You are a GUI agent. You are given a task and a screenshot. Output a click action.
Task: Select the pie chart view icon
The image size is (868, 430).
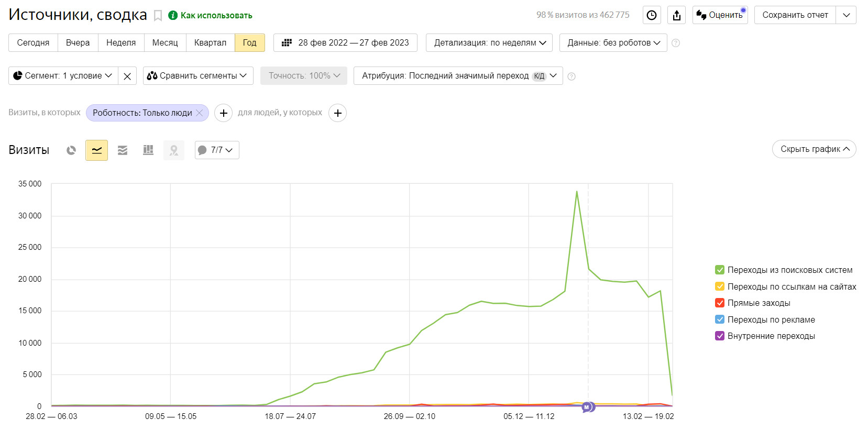tap(71, 150)
